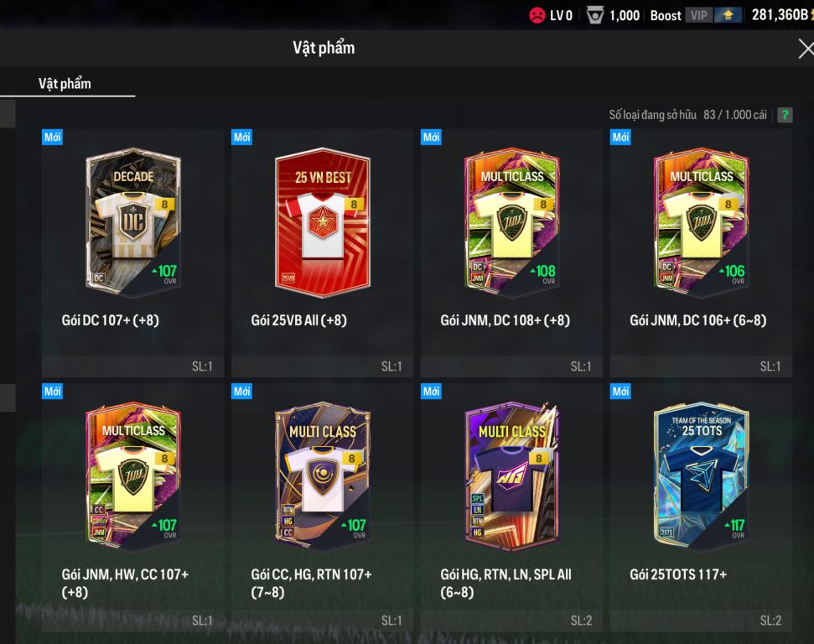Select the MULTICLASS 106 OVR pack

pyautogui.click(x=702, y=223)
